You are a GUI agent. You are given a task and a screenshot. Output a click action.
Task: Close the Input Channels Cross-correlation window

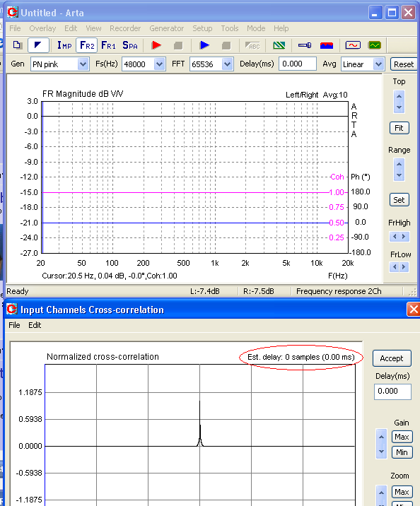pyautogui.click(x=413, y=310)
